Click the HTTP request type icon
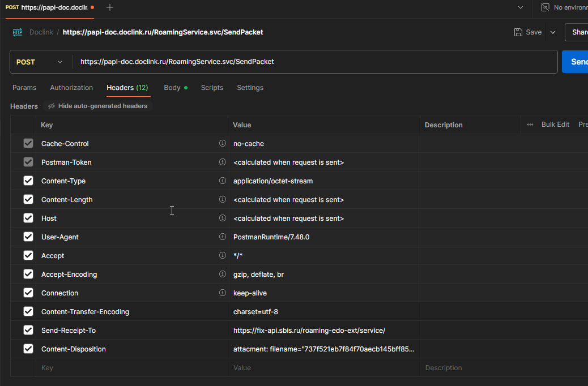The width and height of the screenshot is (588, 386). [x=18, y=32]
